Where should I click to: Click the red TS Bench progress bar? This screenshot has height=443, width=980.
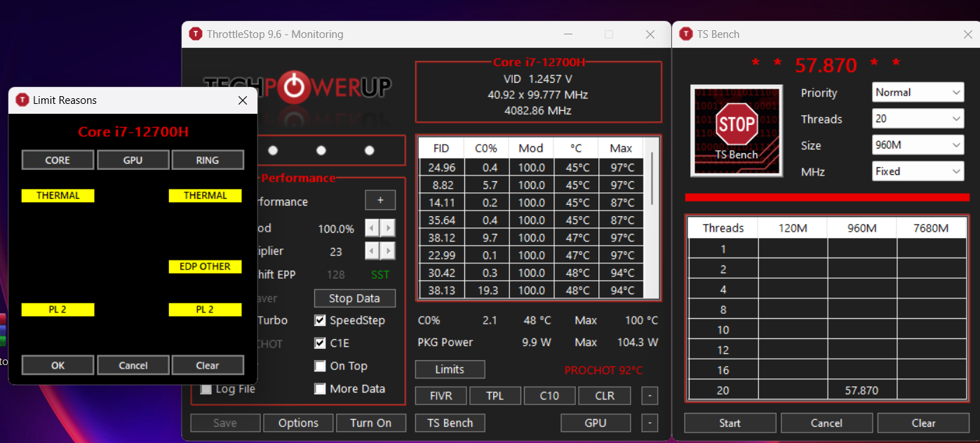click(x=826, y=197)
